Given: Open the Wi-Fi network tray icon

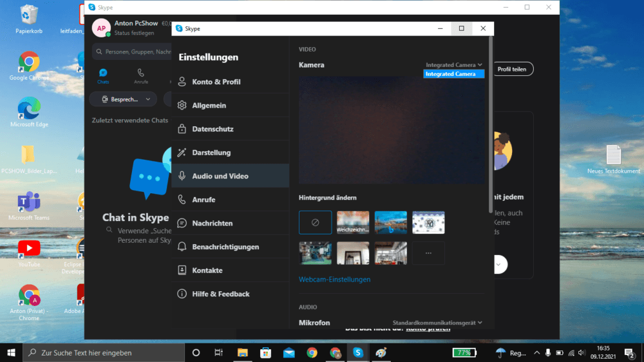Looking at the screenshot, I should pyautogui.click(x=571, y=352).
